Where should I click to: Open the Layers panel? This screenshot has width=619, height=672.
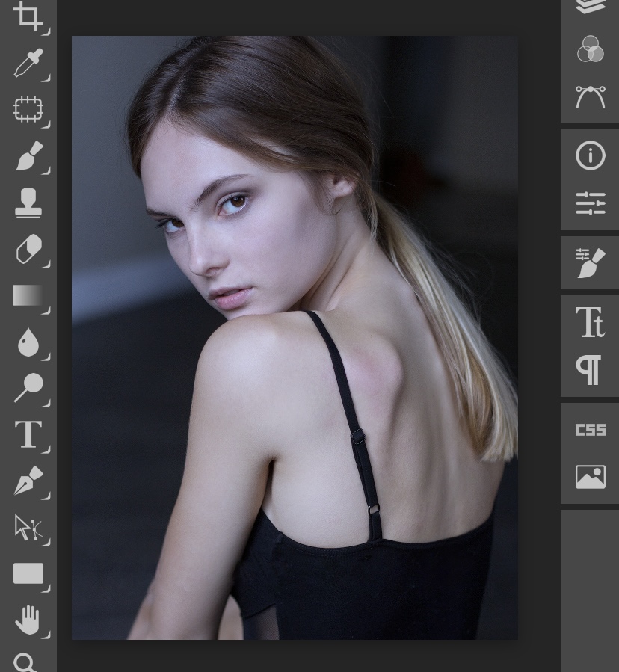point(591,6)
